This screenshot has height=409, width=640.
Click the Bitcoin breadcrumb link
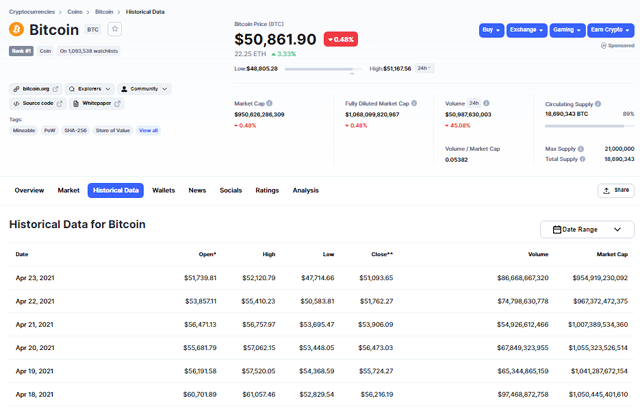(104, 12)
